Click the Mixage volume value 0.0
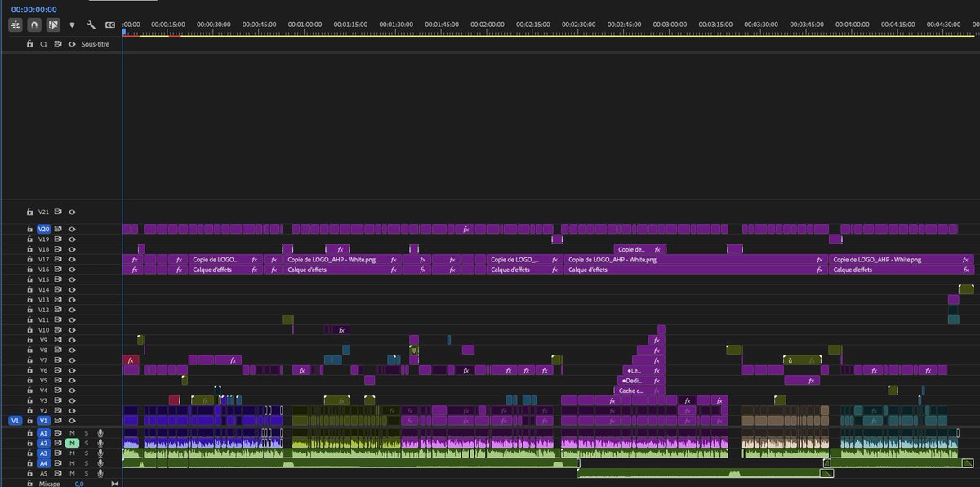The image size is (980, 487). pyautogui.click(x=79, y=484)
